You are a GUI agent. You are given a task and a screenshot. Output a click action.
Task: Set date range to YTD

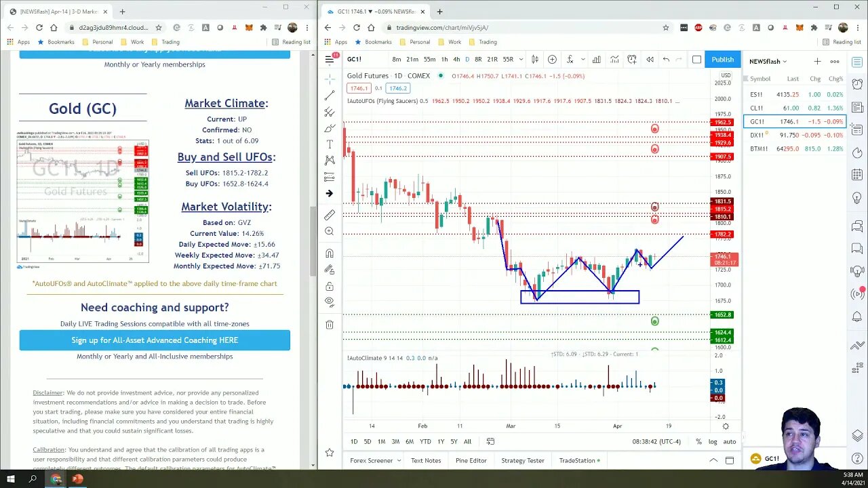coord(425,441)
